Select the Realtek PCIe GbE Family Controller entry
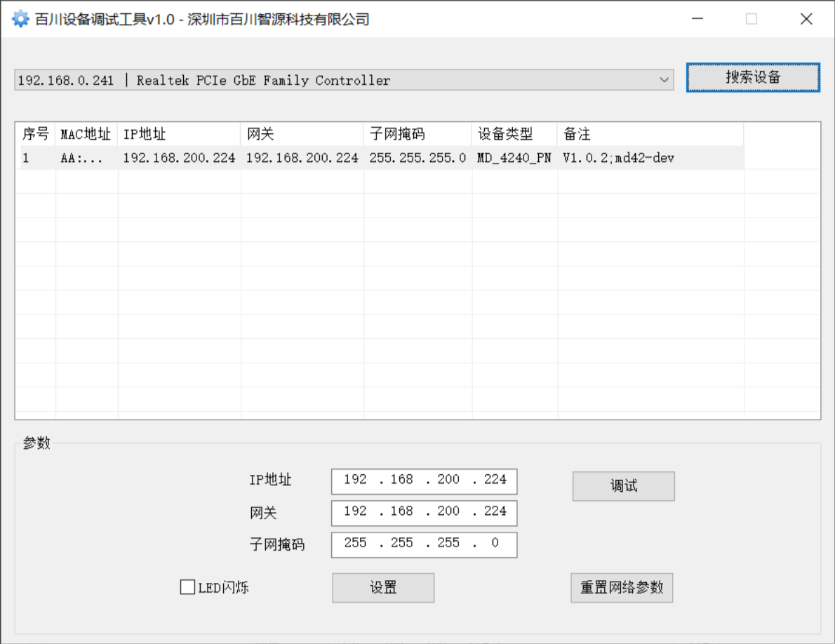 coord(281,79)
